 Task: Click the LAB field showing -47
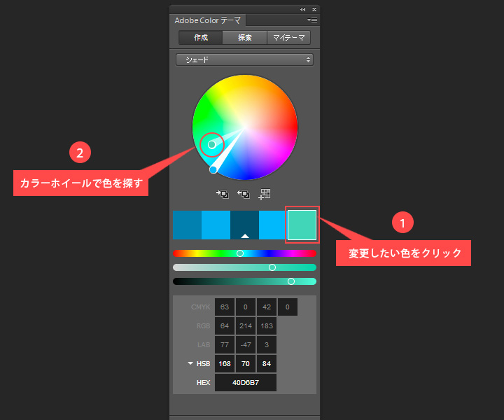tap(246, 345)
